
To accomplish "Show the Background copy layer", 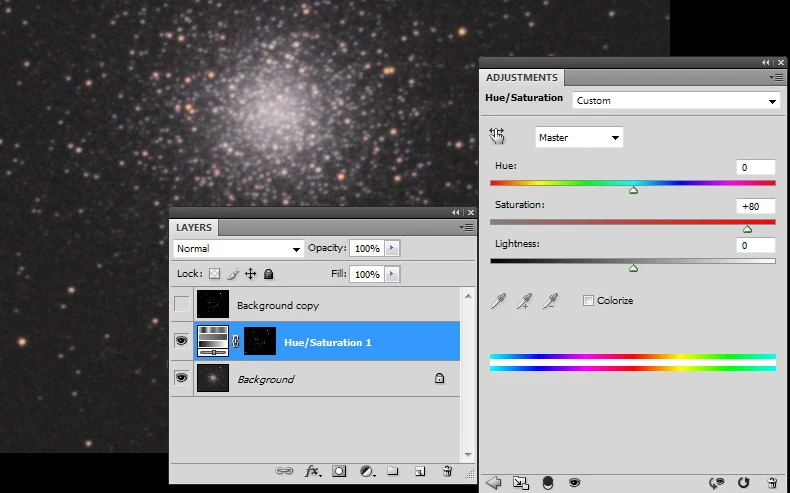I will [x=181, y=304].
